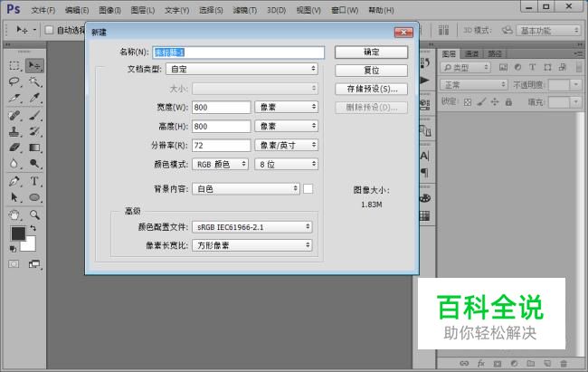Open the layer blend mode dropdown
This screenshot has width=588, height=372.
[x=474, y=85]
